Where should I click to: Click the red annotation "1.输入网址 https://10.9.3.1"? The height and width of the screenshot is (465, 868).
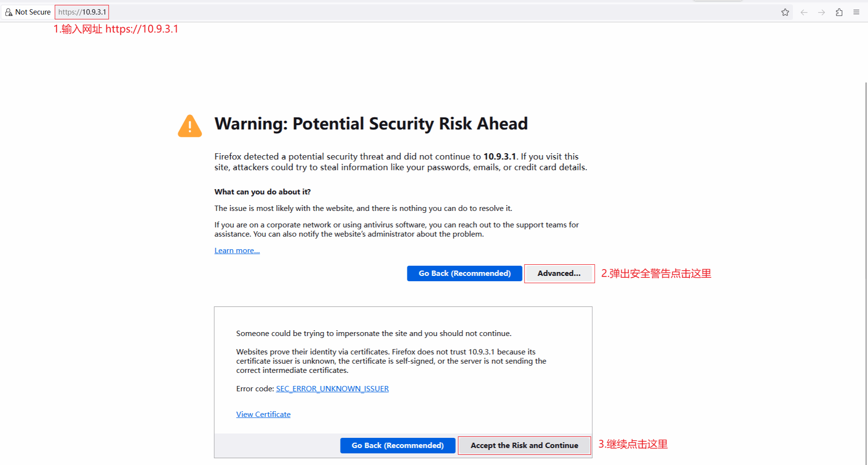pos(116,29)
